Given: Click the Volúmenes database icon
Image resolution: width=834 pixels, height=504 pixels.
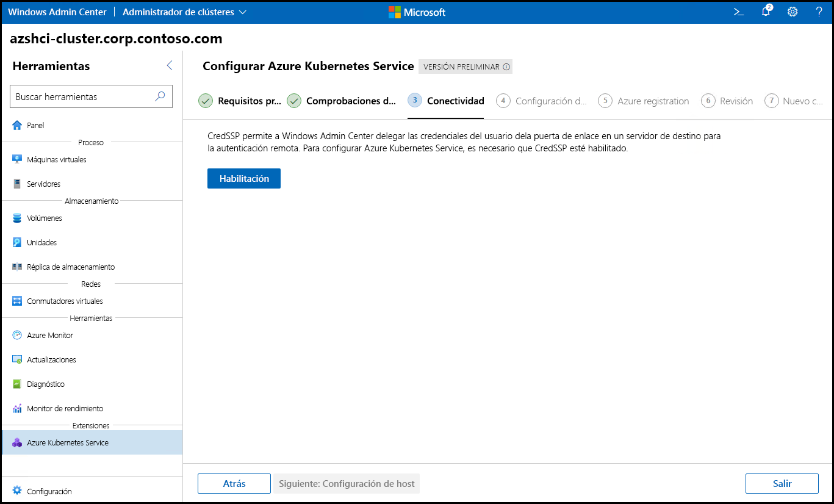Looking at the screenshot, I should coord(17,218).
